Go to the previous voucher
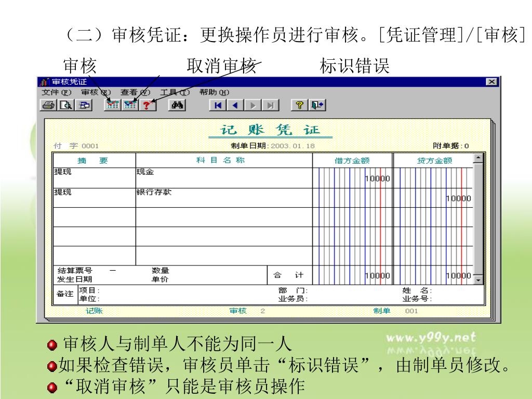Screen dimensions: 532x399 point(235,105)
